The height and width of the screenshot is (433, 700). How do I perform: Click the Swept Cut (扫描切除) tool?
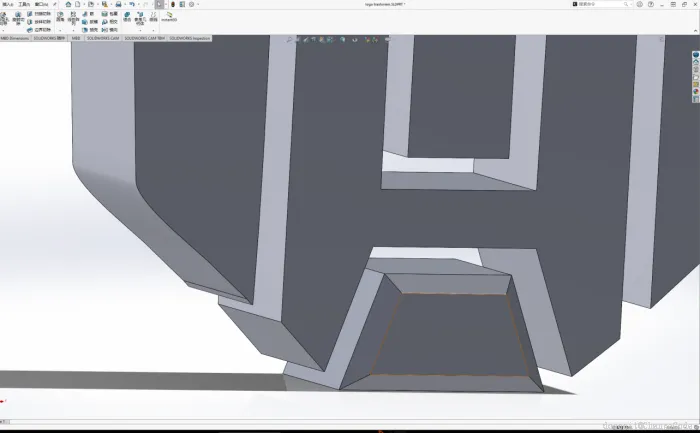[x=40, y=14]
